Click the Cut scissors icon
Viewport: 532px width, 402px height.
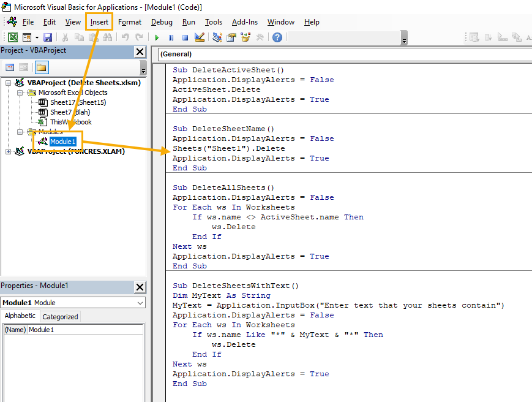[65, 37]
